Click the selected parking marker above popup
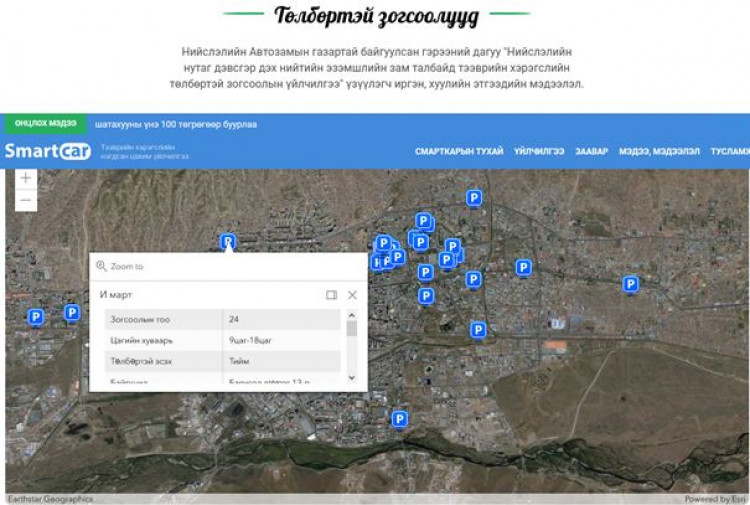Screen dimensions: 750x505 pos(228,241)
